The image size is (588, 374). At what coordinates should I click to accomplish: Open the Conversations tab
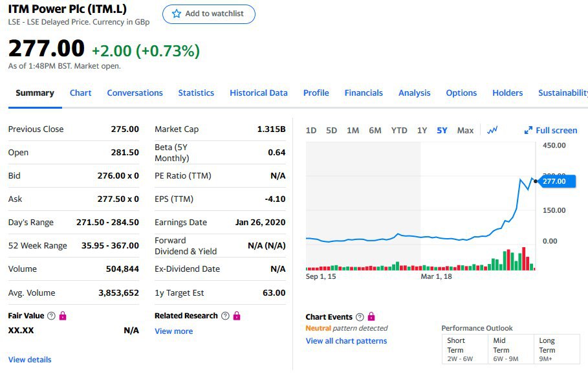click(x=135, y=93)
